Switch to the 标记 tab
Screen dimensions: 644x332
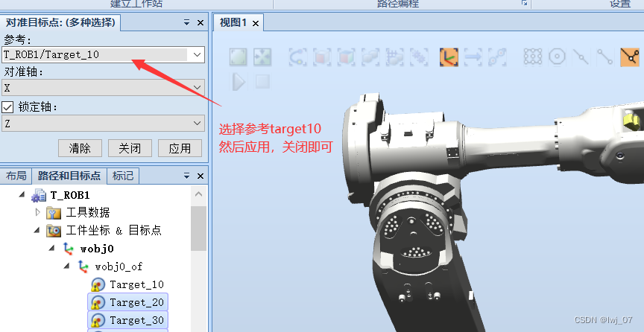(x=123, y=176)
